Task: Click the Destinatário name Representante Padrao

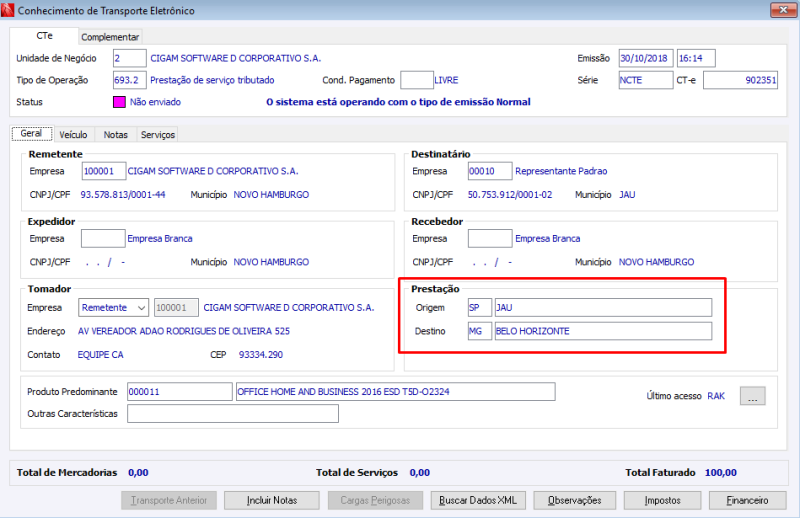Action: pos(561,171)
